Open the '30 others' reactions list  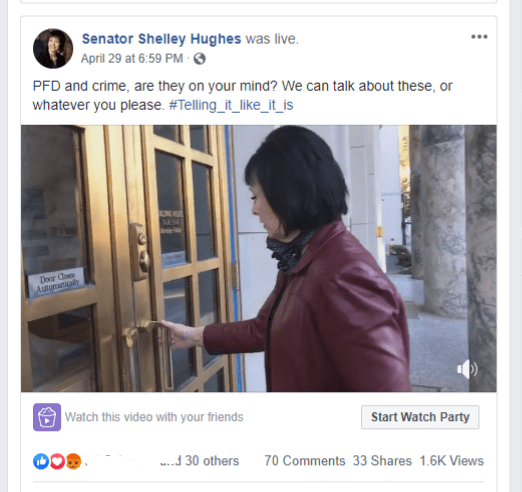coord(212,461)
